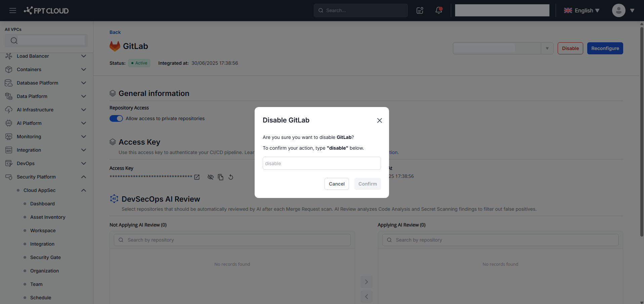The image size is (644, 304).
Task: Collapse the Cloud AppSec submenu
Action: pos(84,190)
